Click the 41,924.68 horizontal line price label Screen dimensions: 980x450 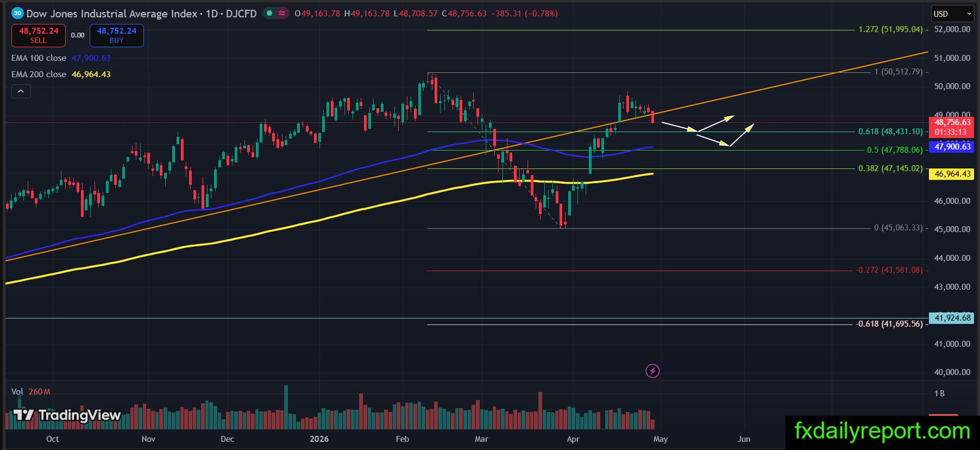[x=952, y=318]
